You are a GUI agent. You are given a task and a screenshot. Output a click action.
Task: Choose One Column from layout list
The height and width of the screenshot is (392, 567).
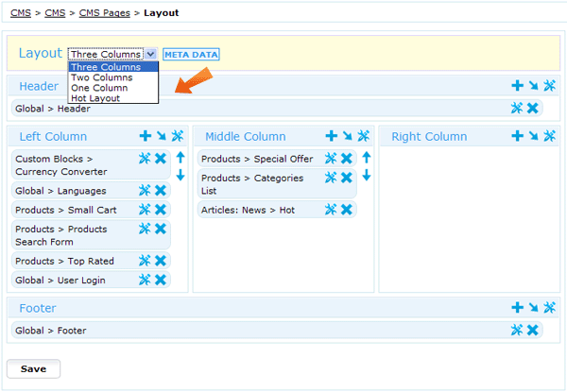113,88
